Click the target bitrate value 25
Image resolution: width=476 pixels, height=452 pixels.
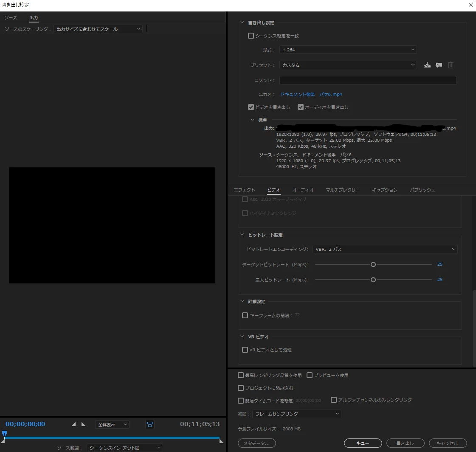[x=440, y=264]
